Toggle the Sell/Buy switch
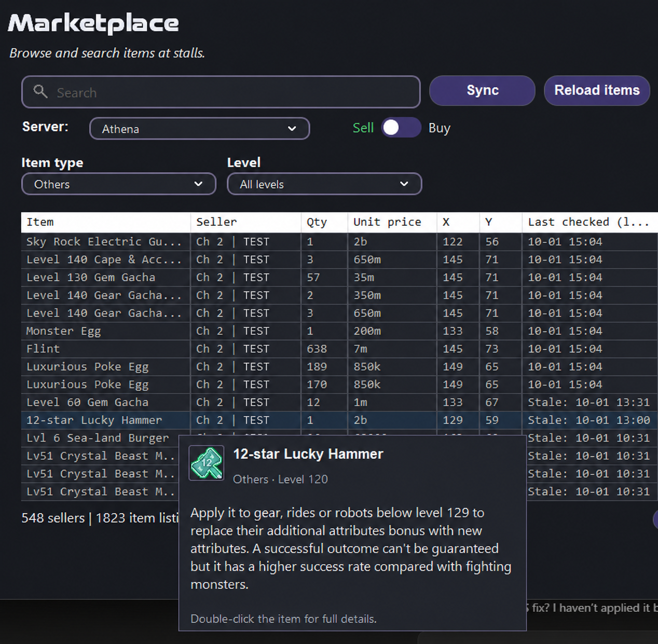The image size is (658, 644). click(x=401, y=128)
